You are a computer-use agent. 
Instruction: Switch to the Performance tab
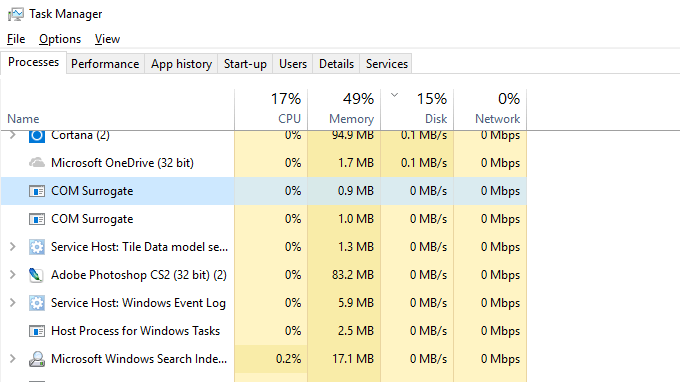click(x=105, y=64)
